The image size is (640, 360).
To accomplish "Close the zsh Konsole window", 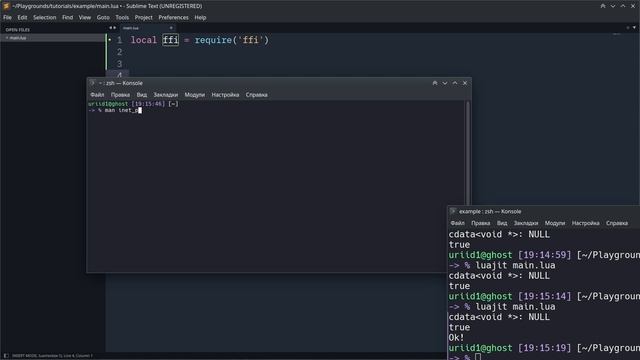I will click(x=465, y=83).
